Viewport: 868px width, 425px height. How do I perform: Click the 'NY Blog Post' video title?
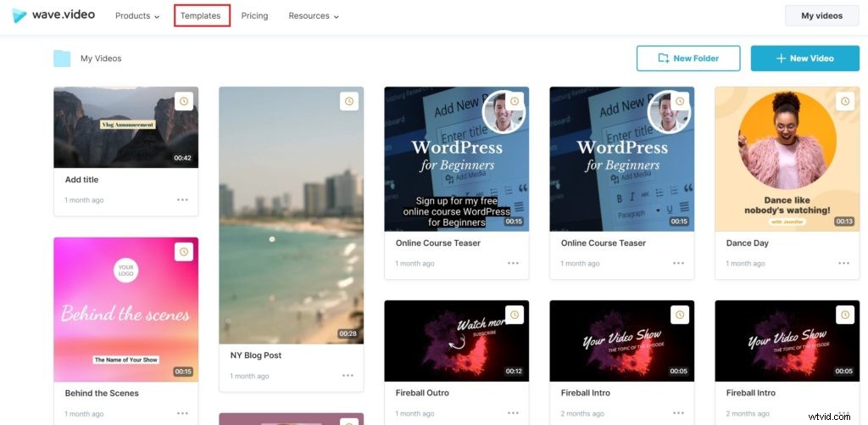tap(256, 355)
